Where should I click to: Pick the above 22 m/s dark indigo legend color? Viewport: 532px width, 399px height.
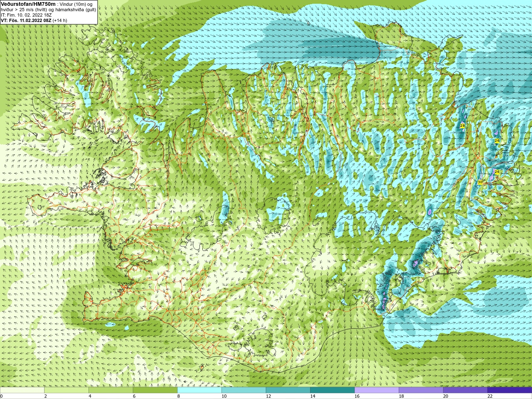pos(510,390)
